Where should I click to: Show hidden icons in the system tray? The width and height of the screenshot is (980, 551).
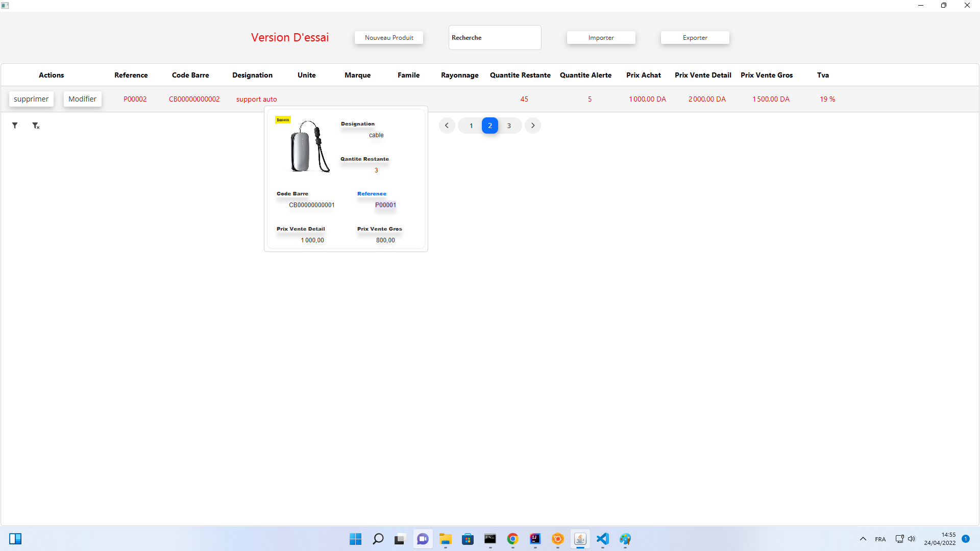863,539
